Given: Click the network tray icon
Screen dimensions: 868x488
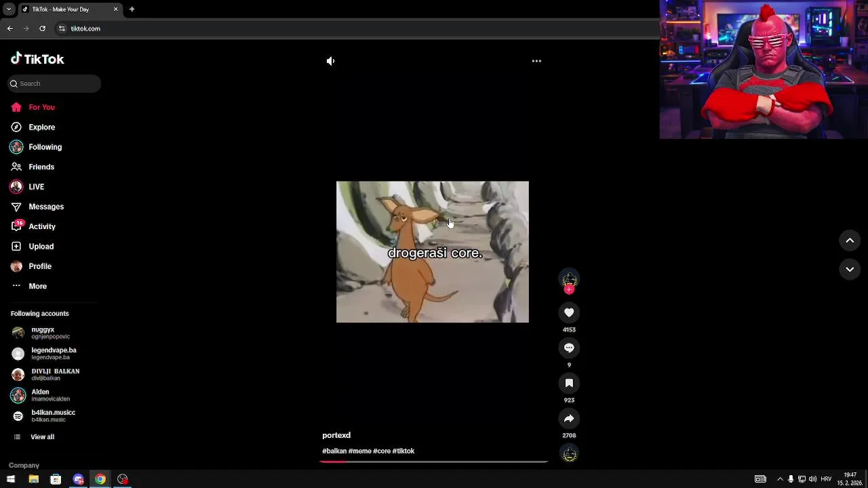Looking at the screenshot, I should [802, 479].
